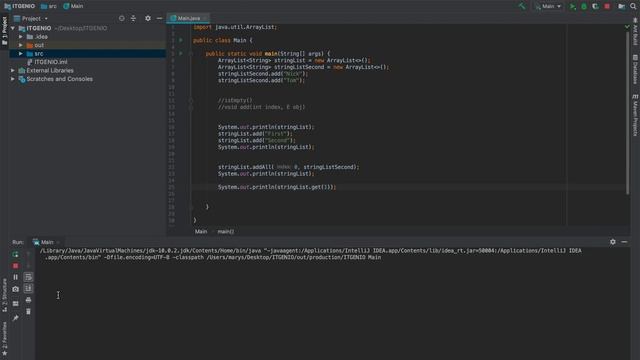Click main() in editor breadcrumb bar
The image size is (640, 360).
225,231
